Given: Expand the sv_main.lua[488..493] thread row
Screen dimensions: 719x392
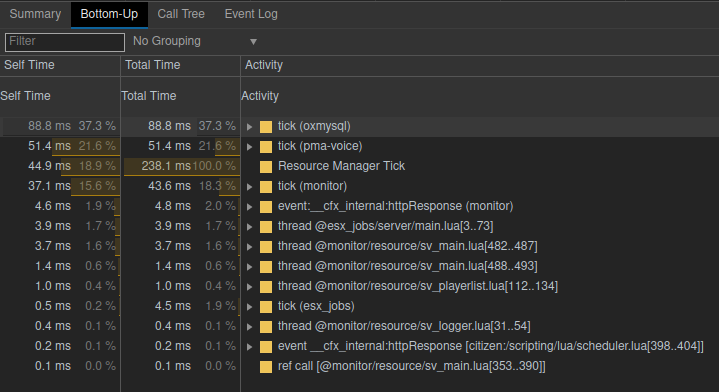Looking at the screenshot, I should 249,267.
